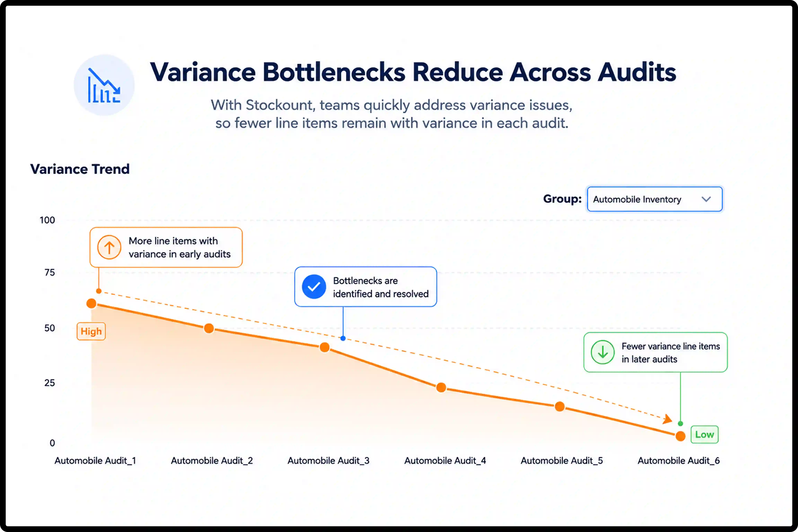Click 'More line items with variance' callout text
The width and height of the screenshot is (798, 532).
coord(179,247)
